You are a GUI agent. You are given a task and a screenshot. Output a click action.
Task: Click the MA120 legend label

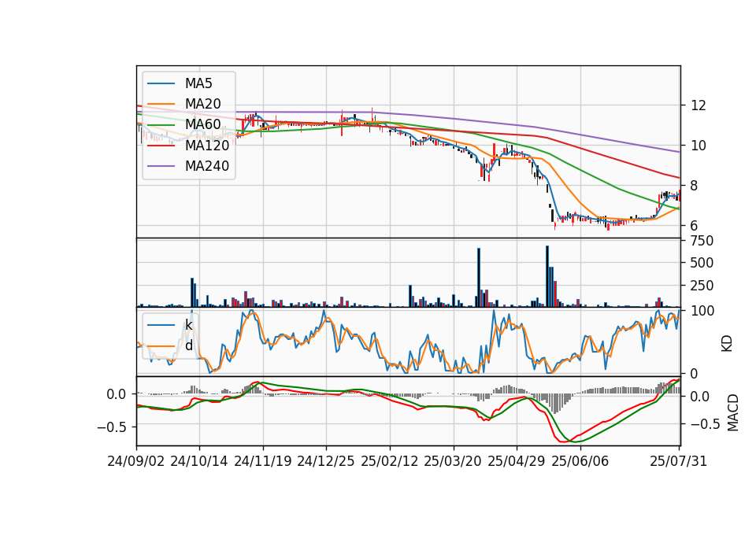207,145
